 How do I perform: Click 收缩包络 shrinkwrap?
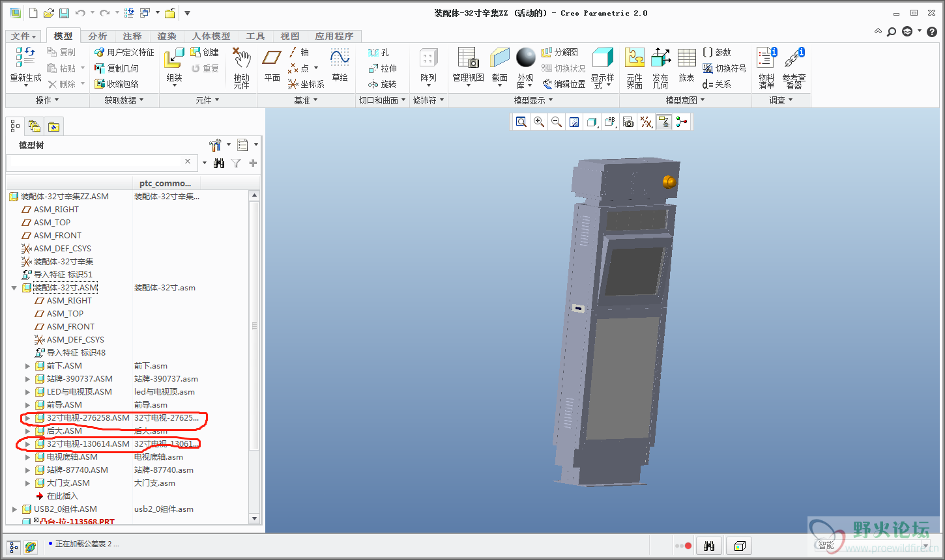[x=117, y=84]
